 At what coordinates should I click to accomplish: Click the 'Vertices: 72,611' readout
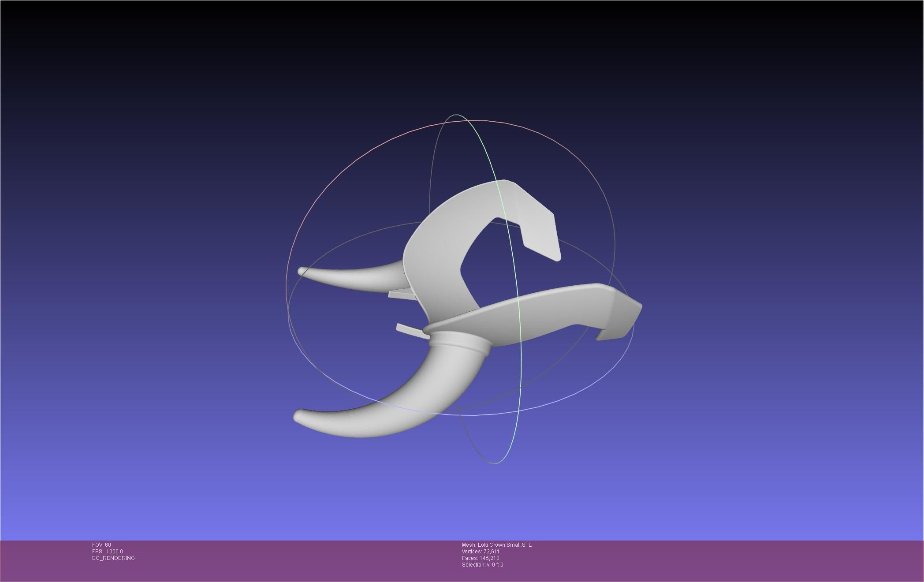(481, 552)
